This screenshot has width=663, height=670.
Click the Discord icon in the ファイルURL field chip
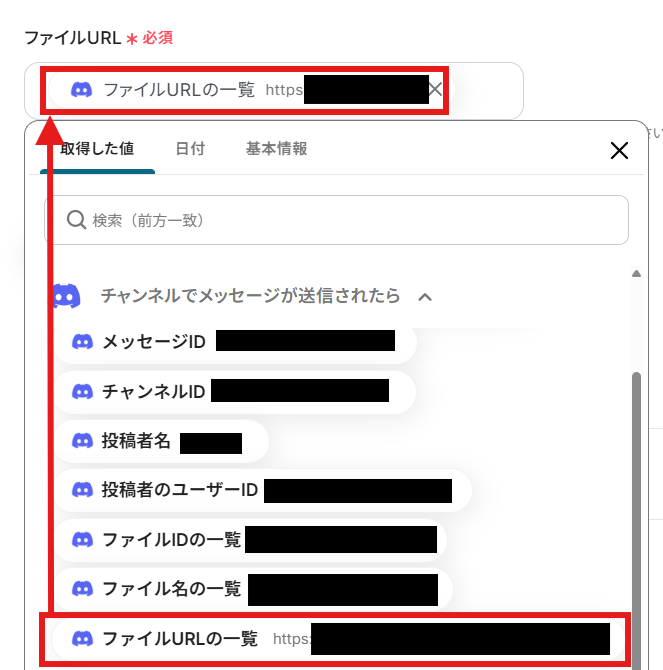point(81,90)
